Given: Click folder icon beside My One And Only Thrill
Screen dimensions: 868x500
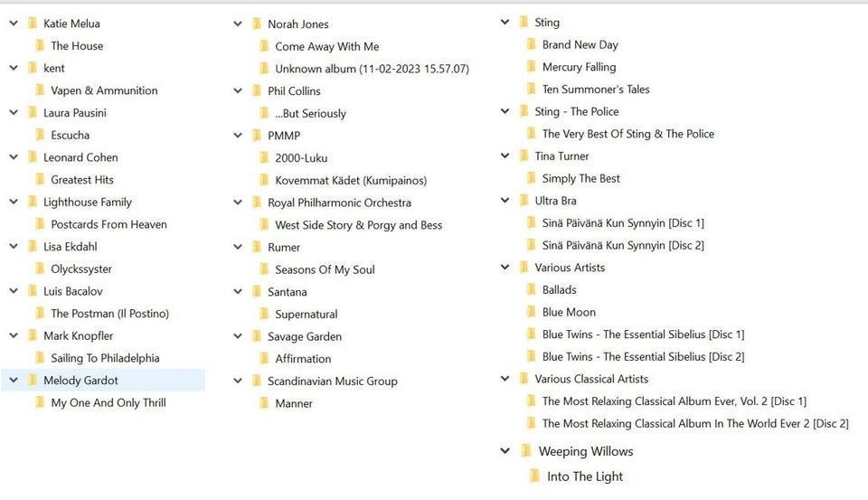Looking at the screenshot, I should point(40,402).
